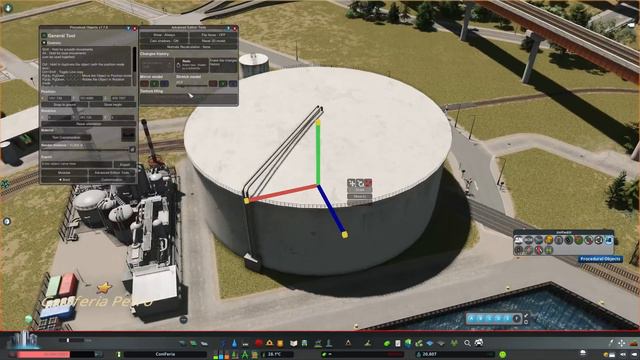Viewport: 640px width, 360px height.
Task: Click the export object name field
Action: [77, 164]
